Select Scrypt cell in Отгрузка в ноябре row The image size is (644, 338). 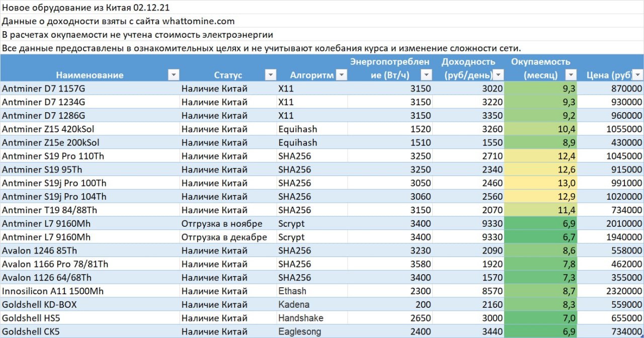point(312,223)
